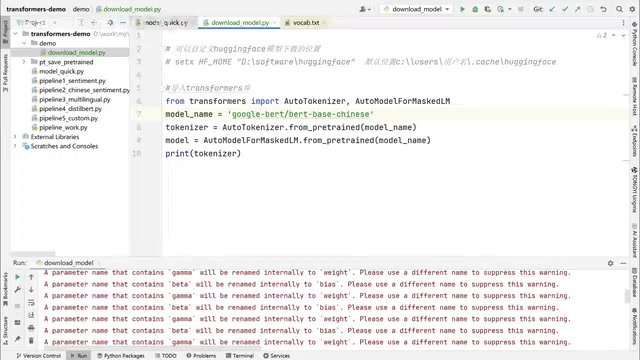Open Search Everywhere magnifier icon

click(x=619, y=9)
